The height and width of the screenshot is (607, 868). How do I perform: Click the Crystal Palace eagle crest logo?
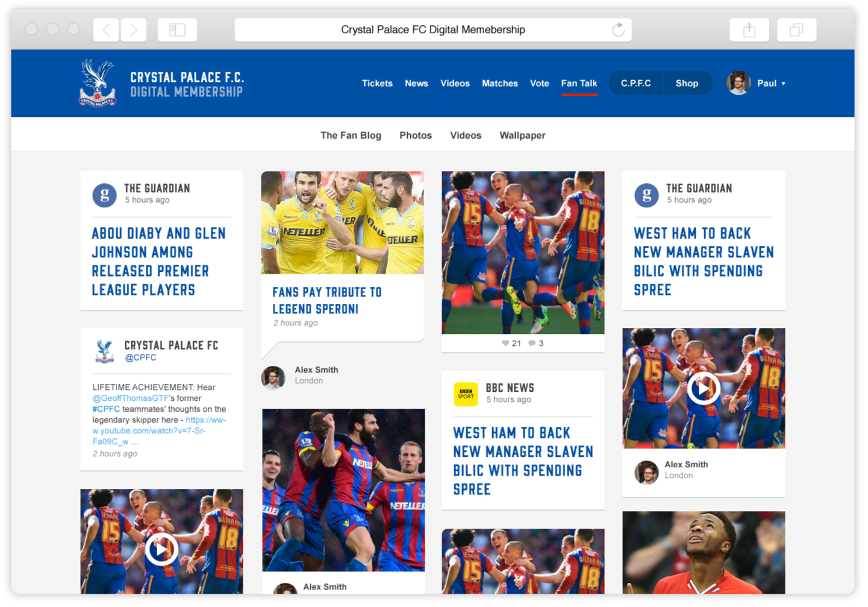coord(97,83)
